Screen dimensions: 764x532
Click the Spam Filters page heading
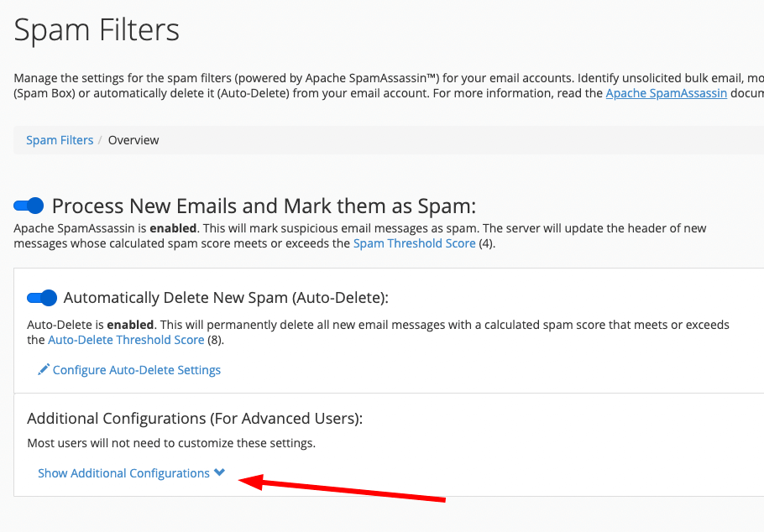coord(96,30)
